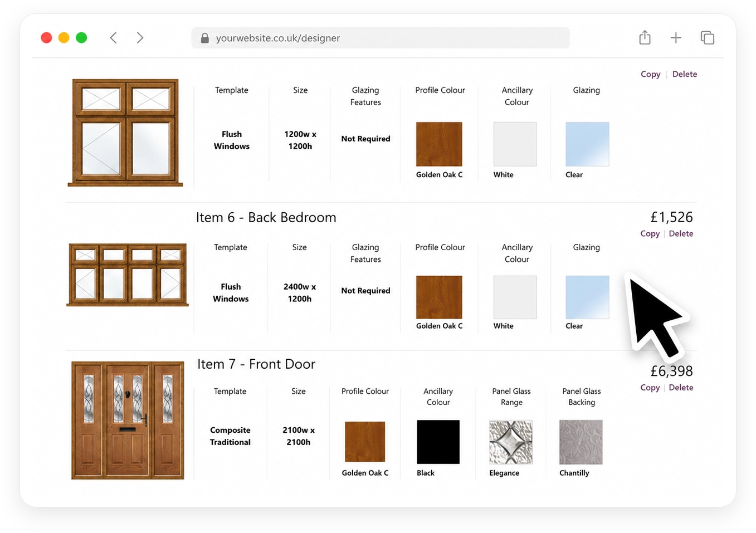Click the browser forward arrow
The height and width of the screenshot is (533, 756).
(140, 38)
